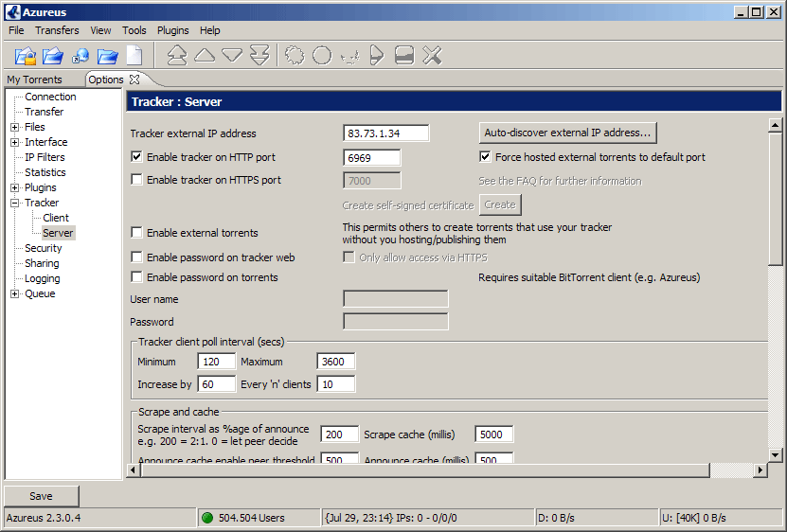Move torrent to bottom of queue

[x=259, y=55]
